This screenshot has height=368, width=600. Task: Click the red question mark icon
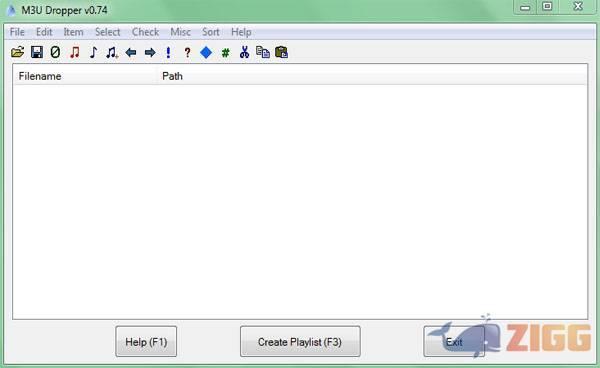click(187, 52)
